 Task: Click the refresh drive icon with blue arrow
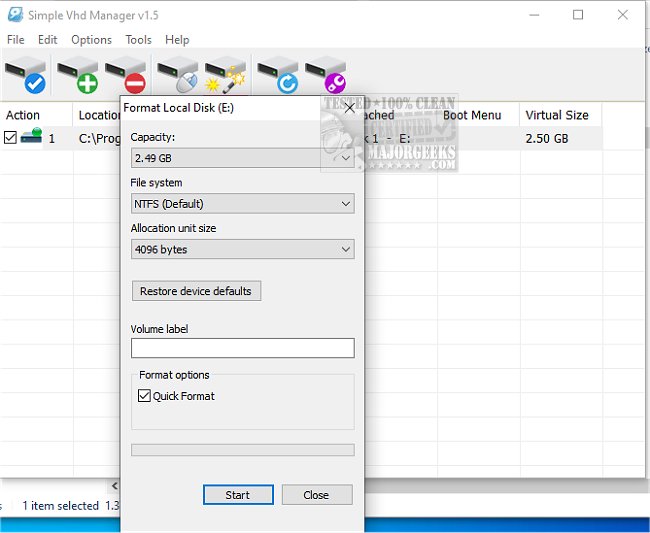[x=278, y=75]
